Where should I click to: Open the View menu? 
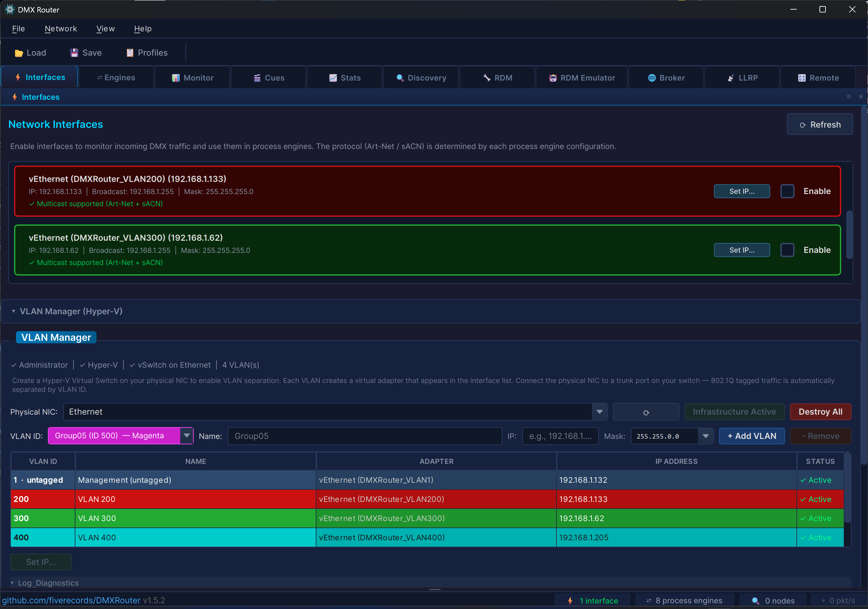105,29
